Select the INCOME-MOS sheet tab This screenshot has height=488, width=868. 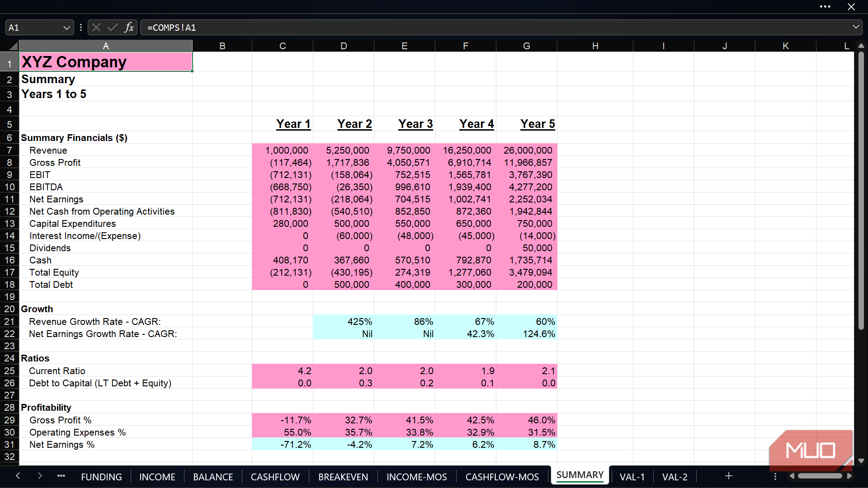coord(416,477)
